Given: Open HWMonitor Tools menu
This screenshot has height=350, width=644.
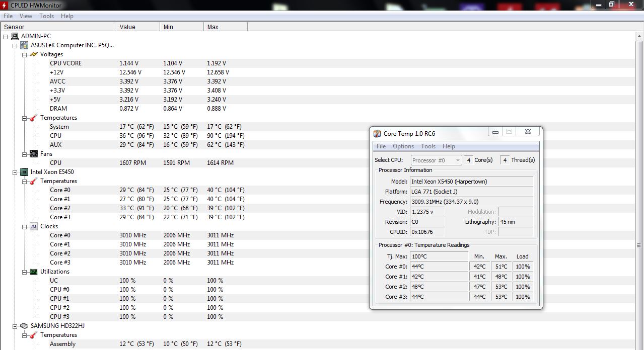Looking at the screenshot, I should 47,16.
